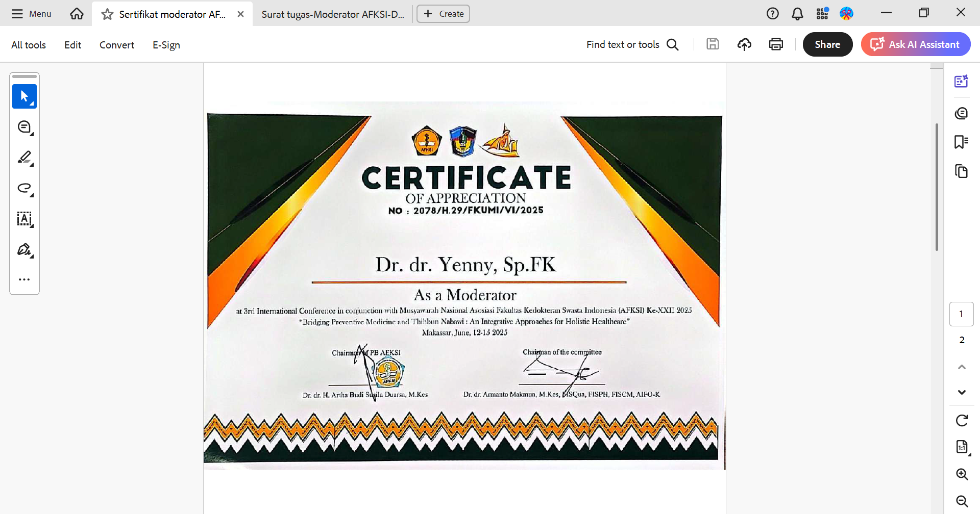The image size is (980, 514).
Task: Open the Edit menu
Action: coord(72,45)
